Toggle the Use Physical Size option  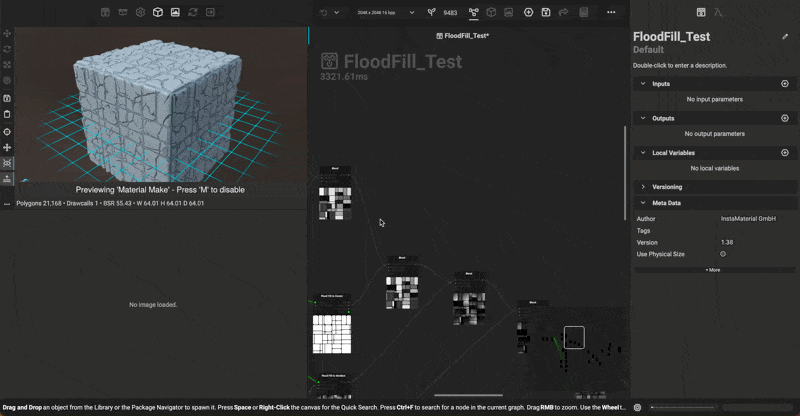723,254
